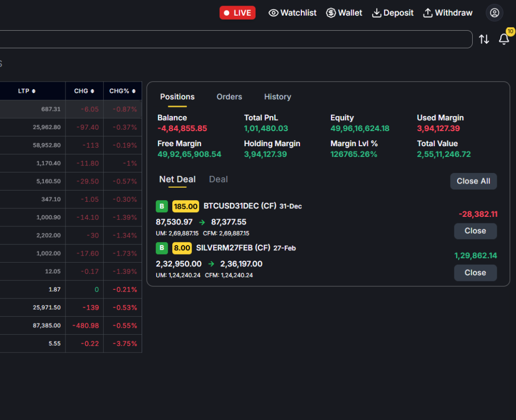
Task: Click the green B badge for SILVERM27FEB
Action: [x=161, y=248]
